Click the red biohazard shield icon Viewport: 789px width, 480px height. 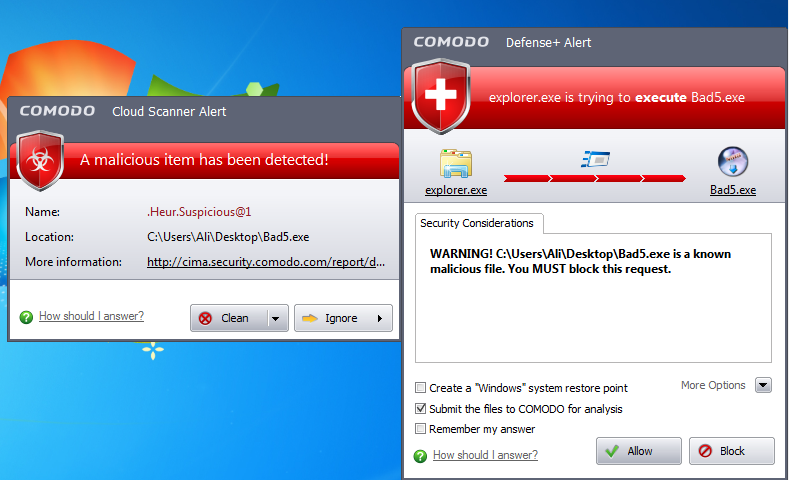tap(40, 160)
